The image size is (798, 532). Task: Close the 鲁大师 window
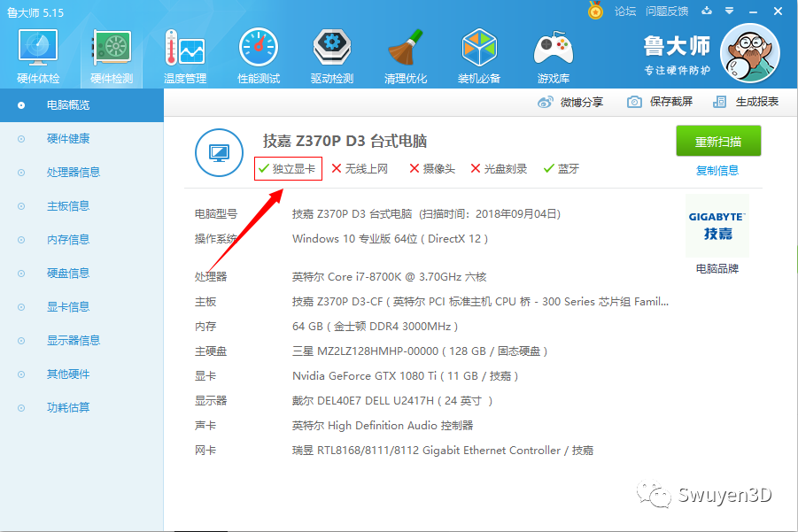778,12
